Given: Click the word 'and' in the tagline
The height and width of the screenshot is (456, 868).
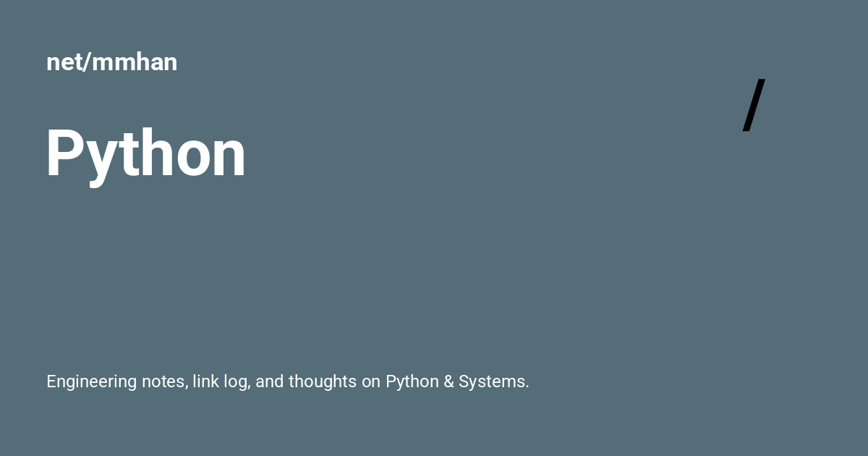Looking at the screenshot, I should click(270, 381).
